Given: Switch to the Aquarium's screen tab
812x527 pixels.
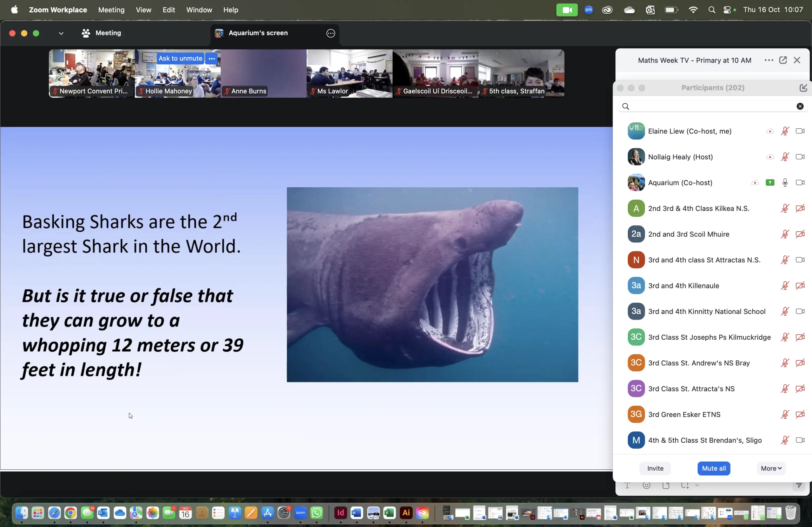Looking at the screenshot, I should [258, 33].
